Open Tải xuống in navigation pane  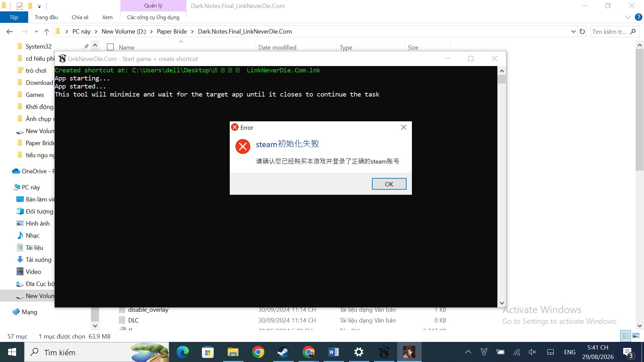pyautogui.click(x=39, y=259)
